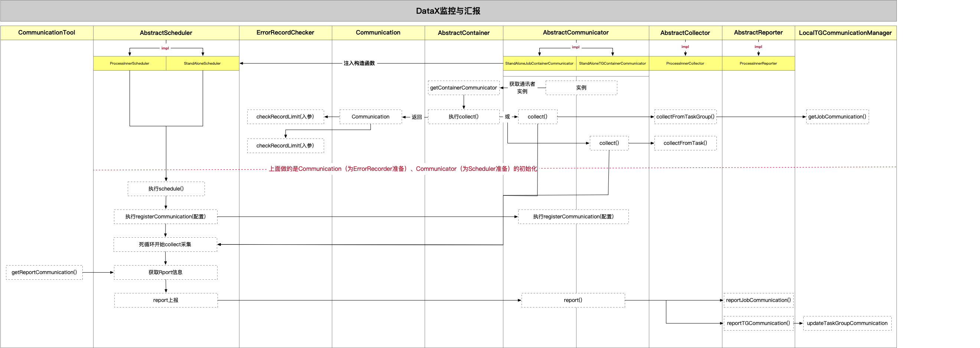The image size is (980, 348).
Task: Select the AbstractCommunicator column header
Action: tap(576, 33)
